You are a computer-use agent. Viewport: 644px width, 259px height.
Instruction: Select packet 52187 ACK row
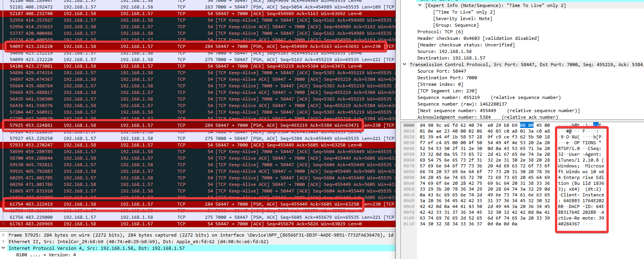tap(198, 14)
